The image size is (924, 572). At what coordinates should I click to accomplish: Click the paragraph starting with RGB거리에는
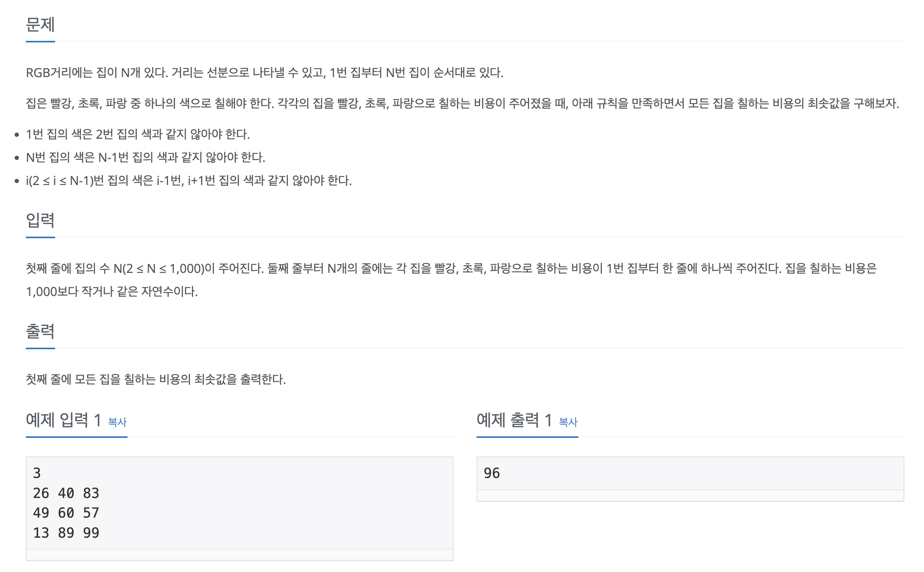(x=265, y=72)
